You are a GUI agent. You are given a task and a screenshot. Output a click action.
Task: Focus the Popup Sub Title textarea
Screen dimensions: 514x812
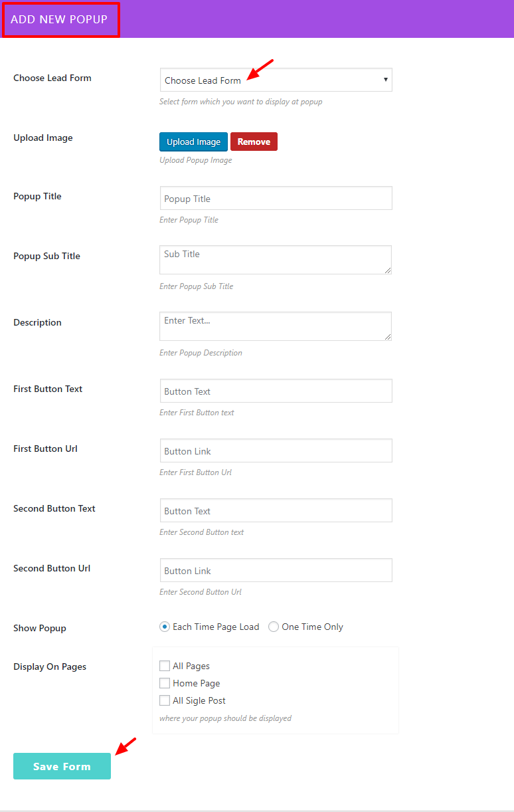276,260
